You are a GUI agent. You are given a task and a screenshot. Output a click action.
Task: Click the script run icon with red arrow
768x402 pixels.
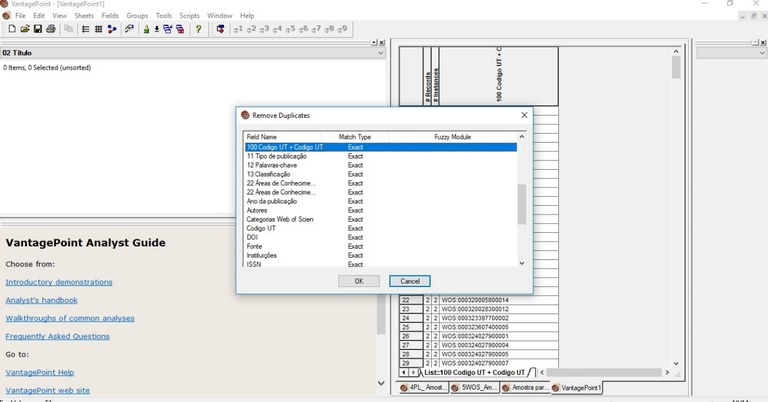coord(220,29)
